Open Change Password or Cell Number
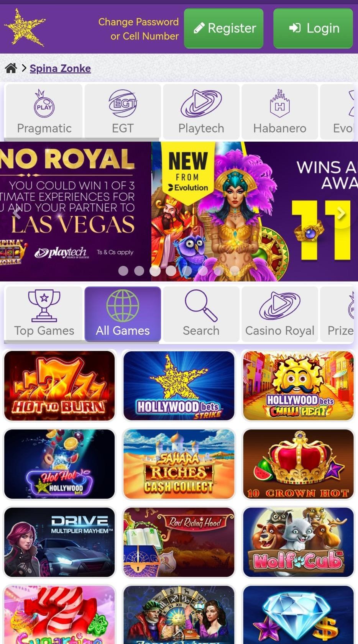Screen dimensions: 358x644 [x=138, y=29]
